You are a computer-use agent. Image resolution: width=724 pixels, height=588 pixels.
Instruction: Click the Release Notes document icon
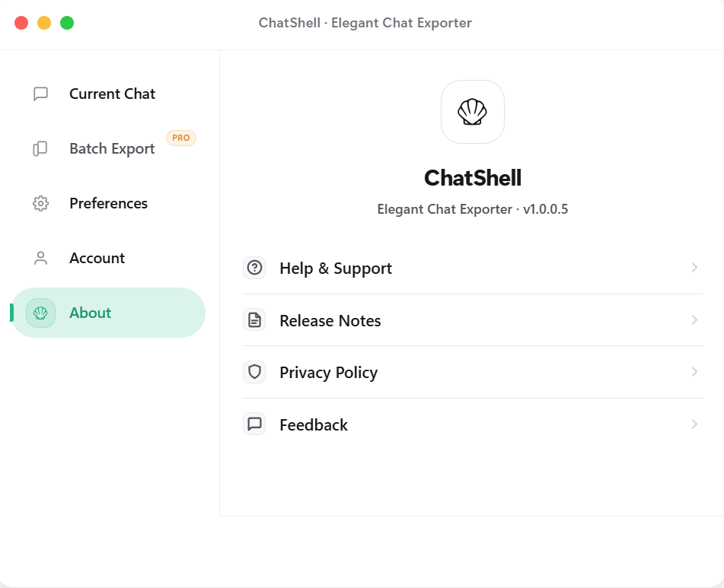[x=254, y=320]
